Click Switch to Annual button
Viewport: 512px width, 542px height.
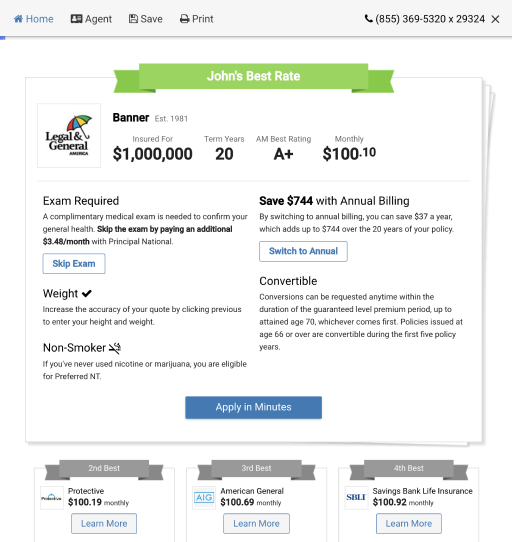click(x=303, y=251)
